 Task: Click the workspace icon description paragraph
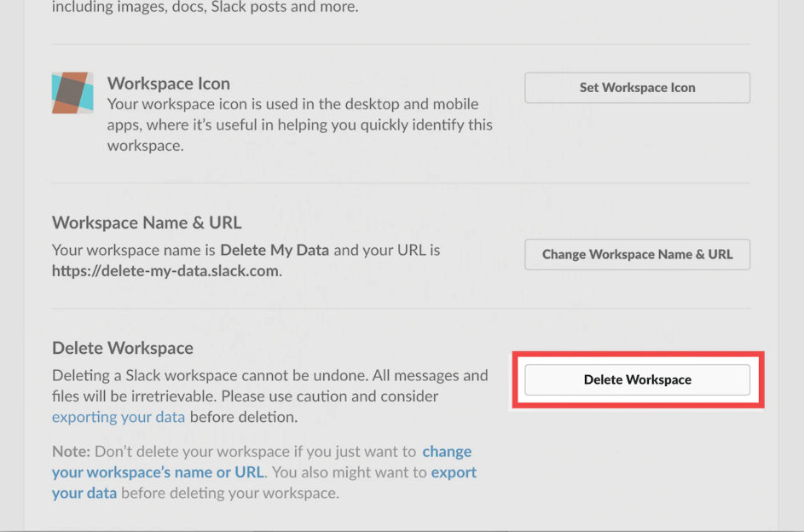[x=299, y=124]
